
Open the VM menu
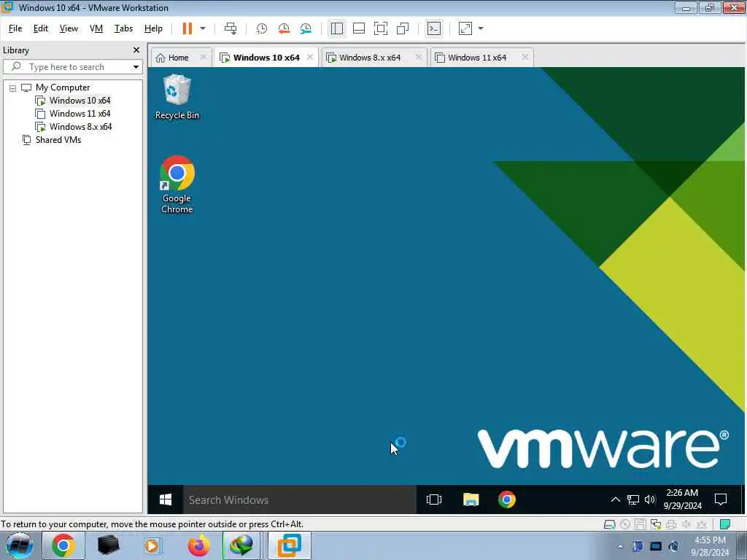(x=96, y=28)
